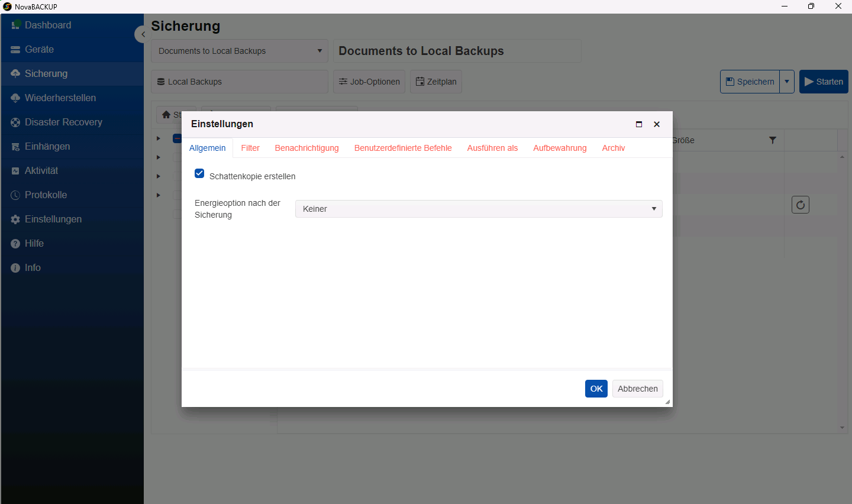Open the Dashboard page from the sidebar
Screen dimensions: 852x504
point(72,25)
